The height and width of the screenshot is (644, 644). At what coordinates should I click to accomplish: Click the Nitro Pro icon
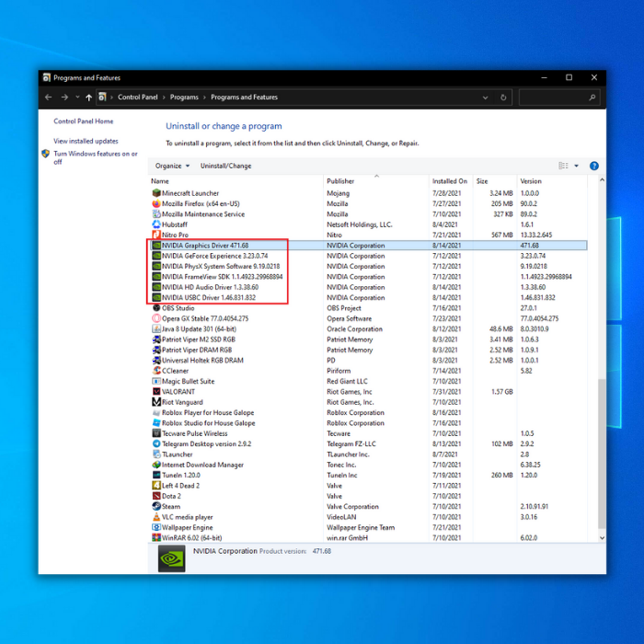(x=156, y=235)
